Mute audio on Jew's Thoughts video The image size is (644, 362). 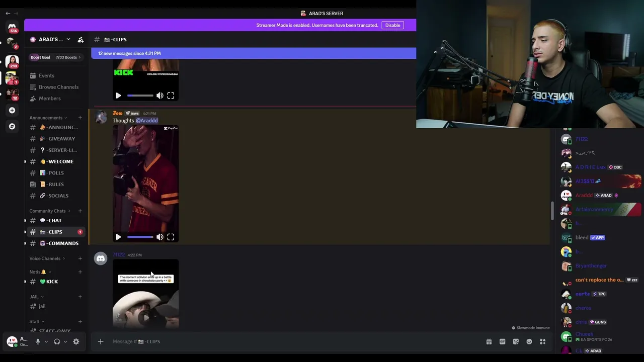[159, 237]
